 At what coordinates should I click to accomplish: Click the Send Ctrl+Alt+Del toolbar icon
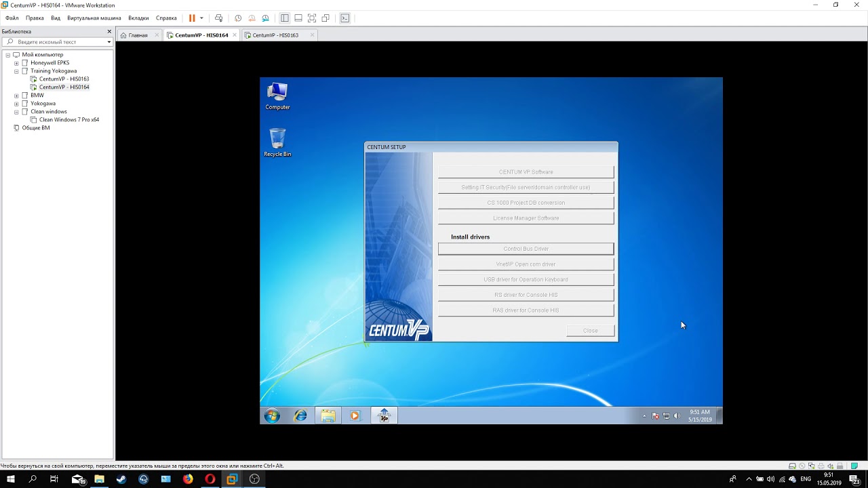pyautogui.click(x=218, y=18)
